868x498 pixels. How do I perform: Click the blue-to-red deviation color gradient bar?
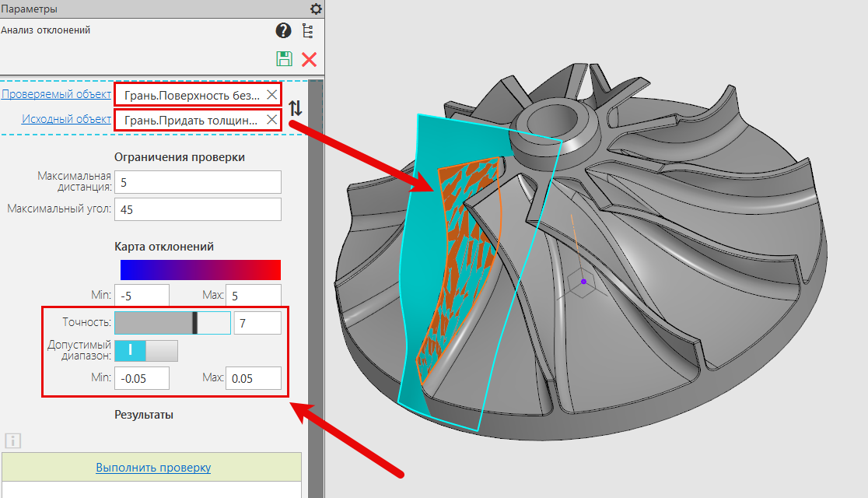pos(200,269)
